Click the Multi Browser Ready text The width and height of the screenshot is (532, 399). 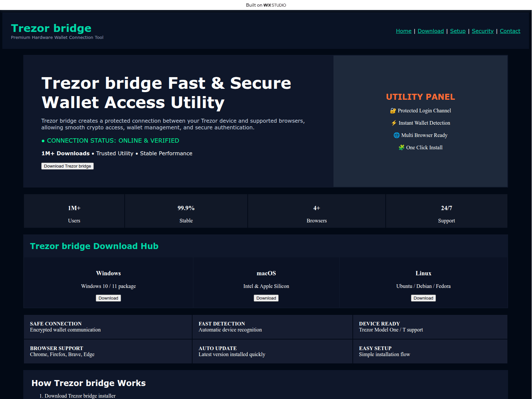tap(424, 135)
